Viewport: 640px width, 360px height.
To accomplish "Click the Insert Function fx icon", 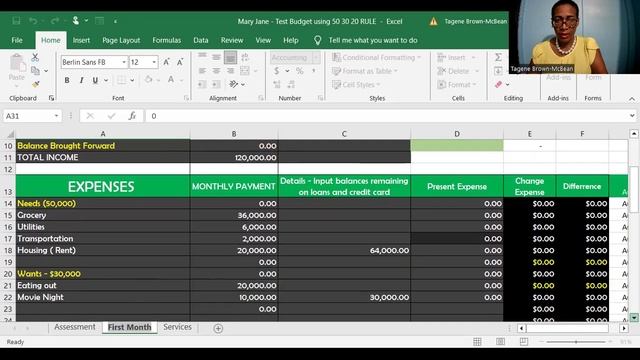I will click(132, 116).
